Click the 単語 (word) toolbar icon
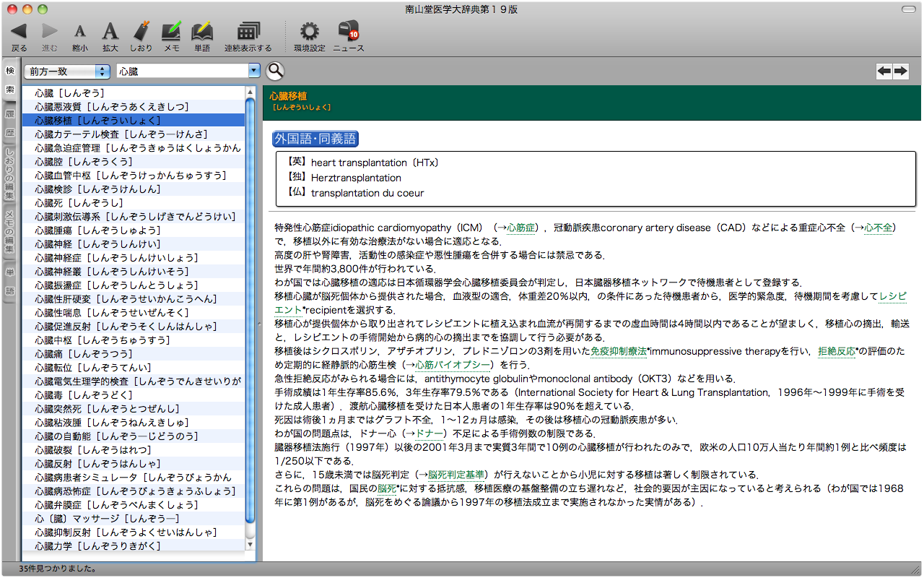924x578 pixels. tap(202, 32)
